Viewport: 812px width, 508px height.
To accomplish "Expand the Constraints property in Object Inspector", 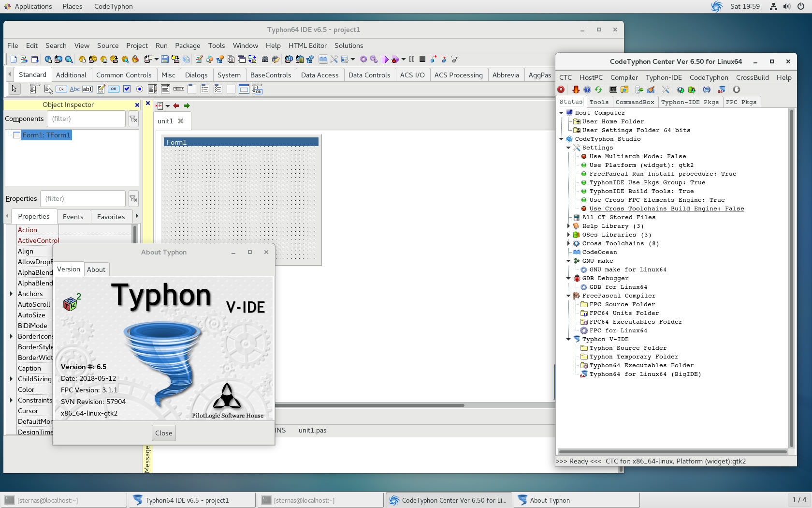I will pos(11,400).
